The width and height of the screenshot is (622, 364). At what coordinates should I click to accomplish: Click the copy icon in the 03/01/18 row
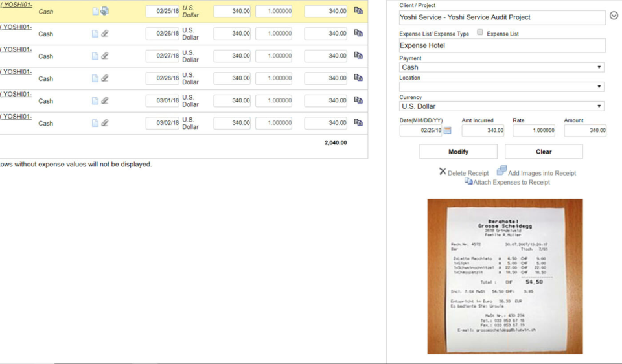358,100
